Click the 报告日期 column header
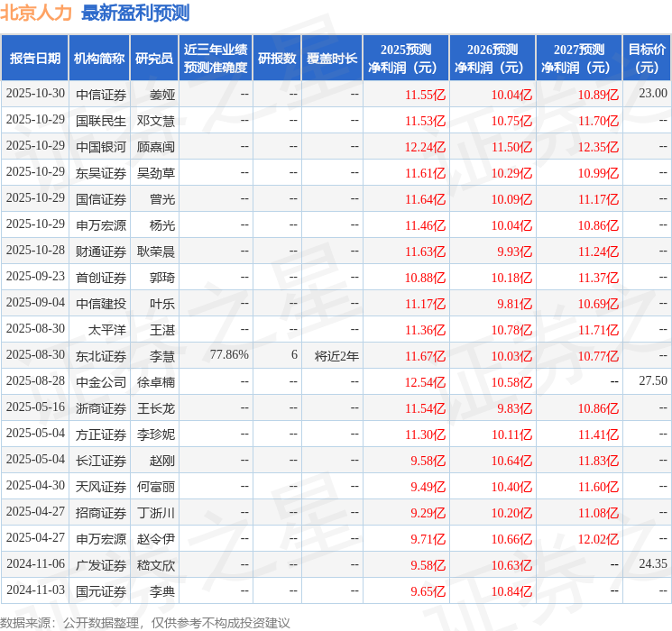This screenshot has width=672, height=631. pos(34,59)
